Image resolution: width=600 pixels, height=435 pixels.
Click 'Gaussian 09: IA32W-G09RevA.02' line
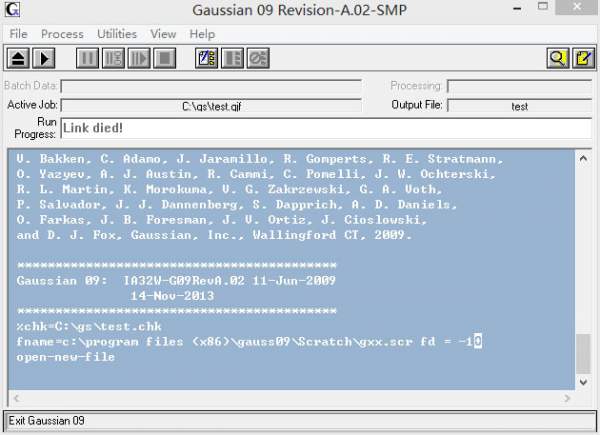coord(176,280)
